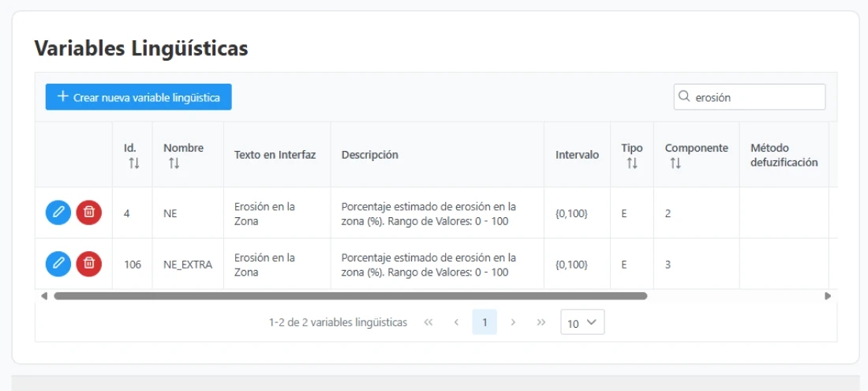The width and height of the screenshot is (868, 391).
Task: Edit the NE_EXTRA variable row
Action: click(58, 264)
